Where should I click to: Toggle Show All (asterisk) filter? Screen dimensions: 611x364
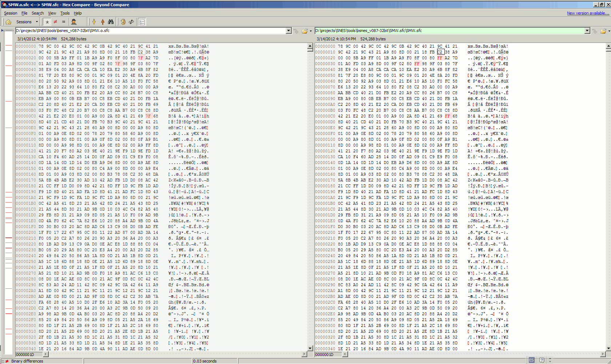(47, 22)
